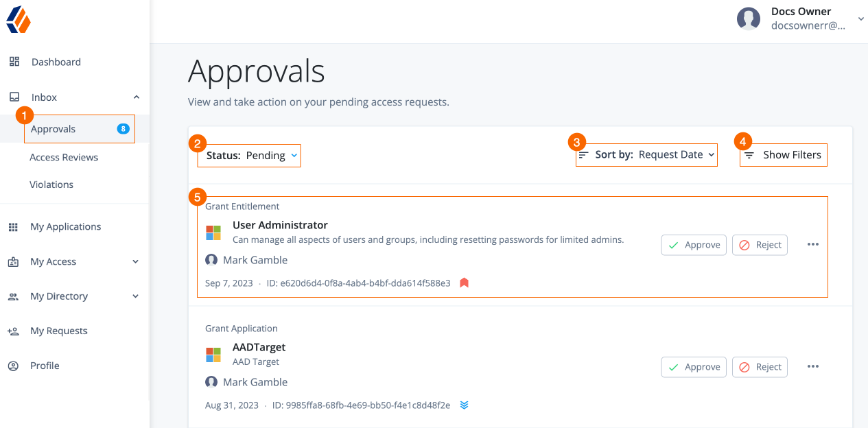Collapse the Inbox sidebar section

click(135, 97)
